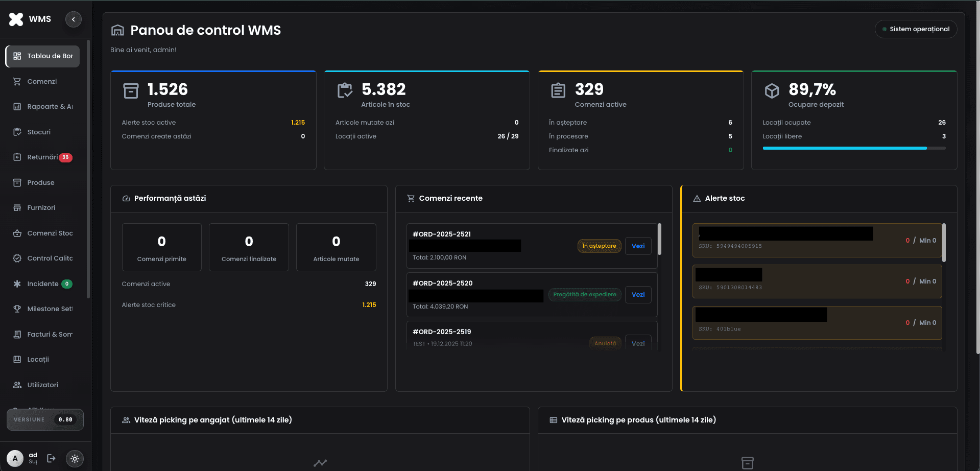Open Stocuri using the clipboard icon
Screen dimensions: 980x471
tap(17, 132)
